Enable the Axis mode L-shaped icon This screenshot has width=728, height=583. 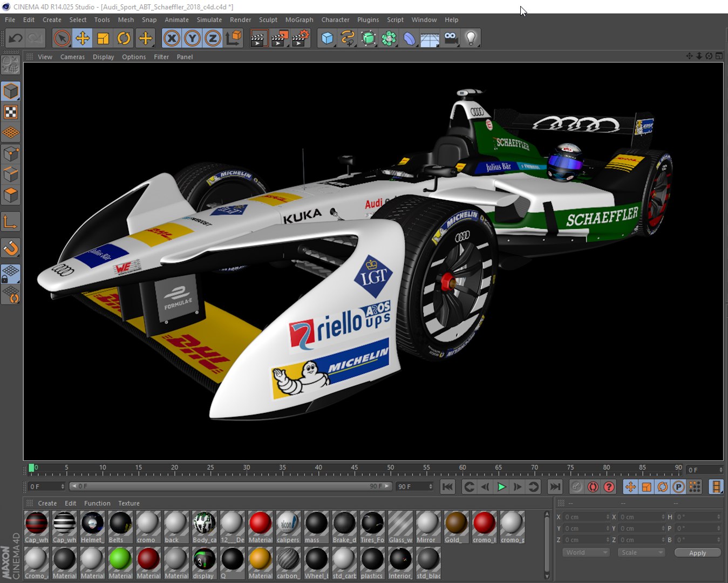(x=11, y=222)
